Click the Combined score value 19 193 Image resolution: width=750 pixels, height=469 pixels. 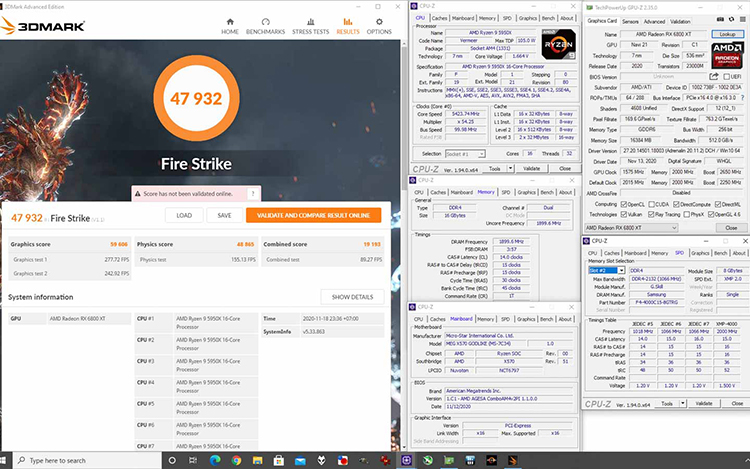372,244
